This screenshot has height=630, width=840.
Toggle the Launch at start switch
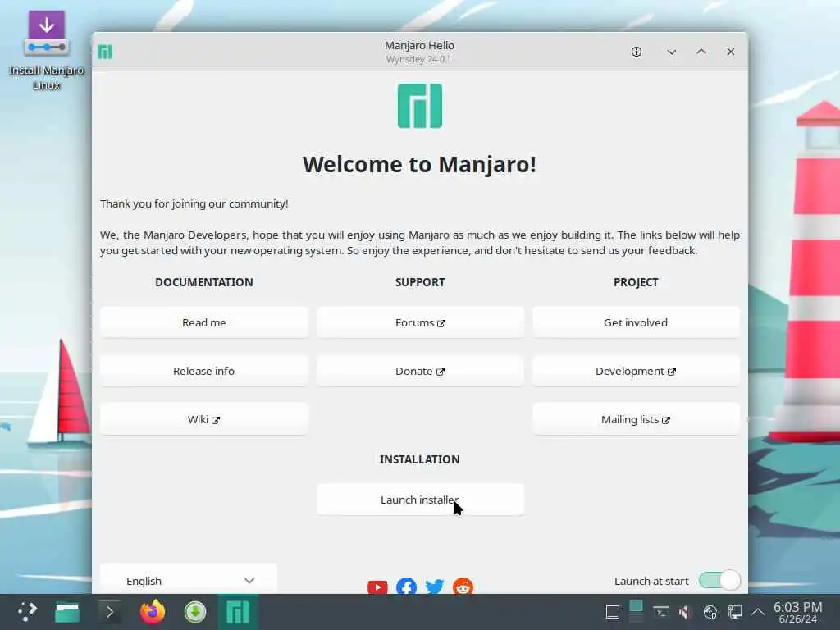tap(719, 580)
